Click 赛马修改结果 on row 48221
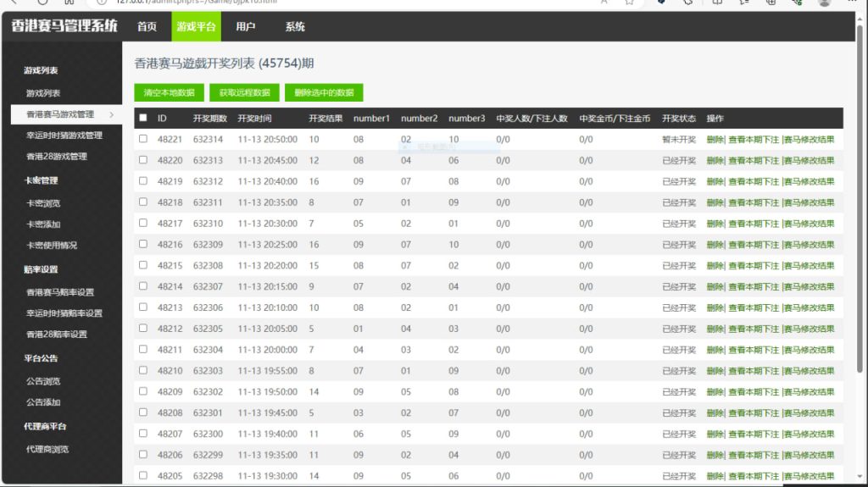Viewport: 868px width, 487px height. (809, 140)
